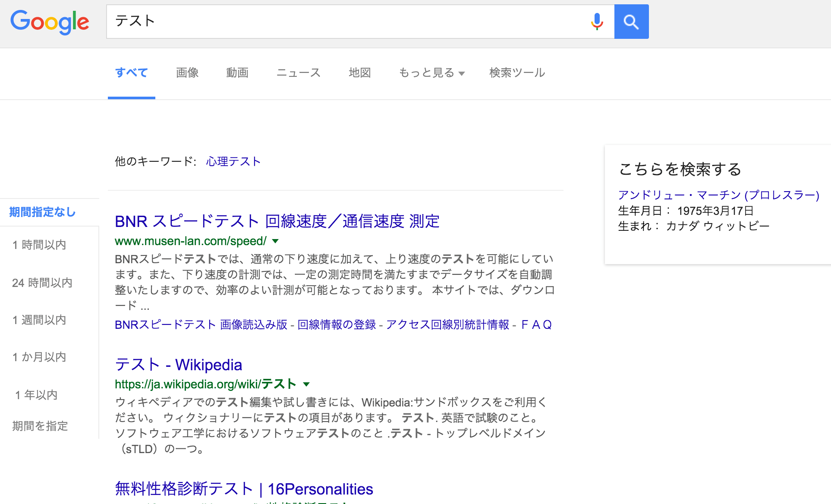This screenshot has width=831, height=504.
Task: Open the BNR スピードテスト result title
Action: pyautogui.click(x=277, y=221)
